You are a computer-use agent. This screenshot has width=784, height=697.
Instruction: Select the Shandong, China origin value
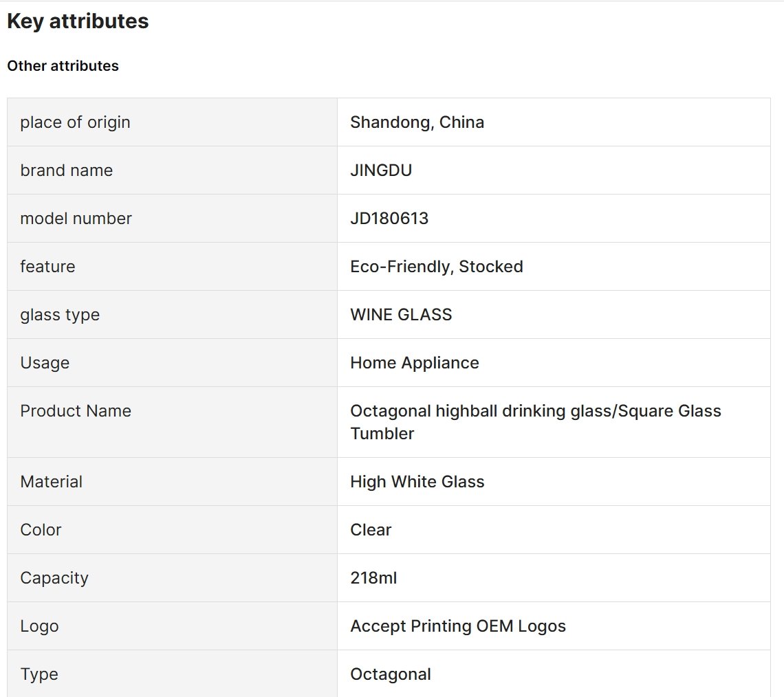point(417,122)
